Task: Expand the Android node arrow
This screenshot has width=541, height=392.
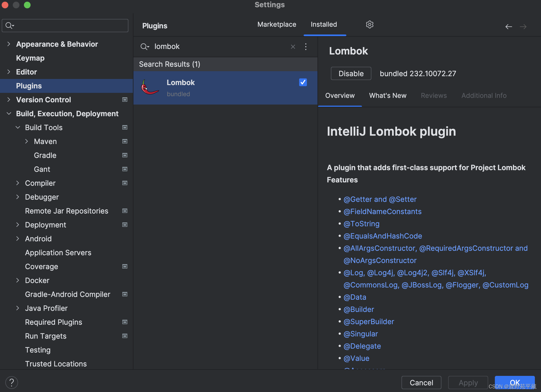Action: [18, 239]
